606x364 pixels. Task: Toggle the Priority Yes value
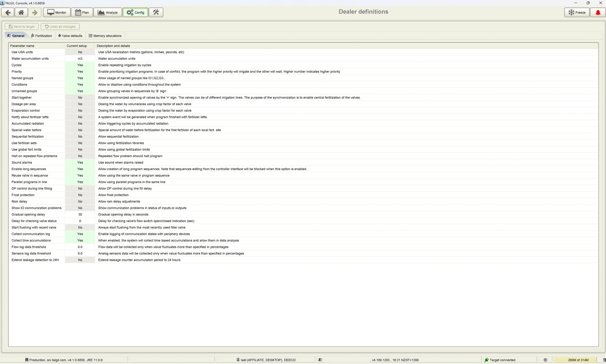[80, 71]
